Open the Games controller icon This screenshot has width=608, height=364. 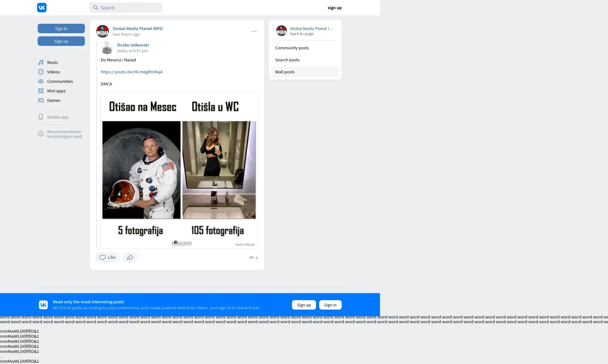coord(41,100)
